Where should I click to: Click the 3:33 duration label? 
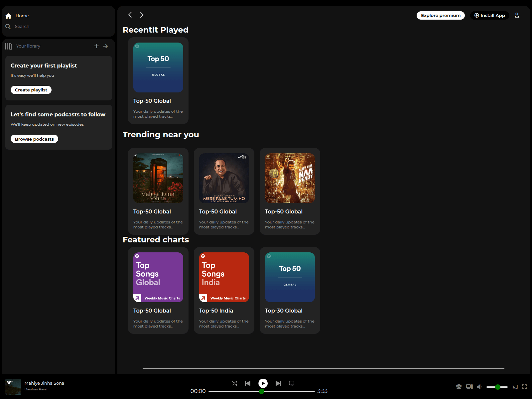tap(323, 391)
